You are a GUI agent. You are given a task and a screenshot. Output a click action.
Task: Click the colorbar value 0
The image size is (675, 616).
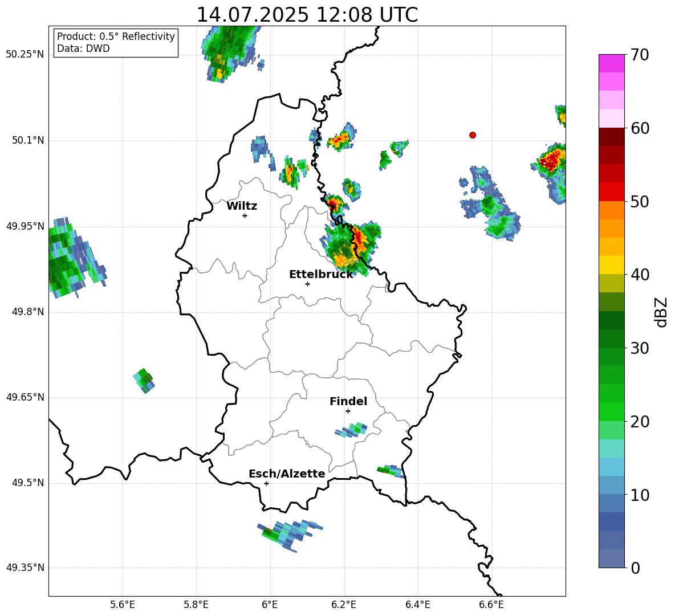point(635,568)
